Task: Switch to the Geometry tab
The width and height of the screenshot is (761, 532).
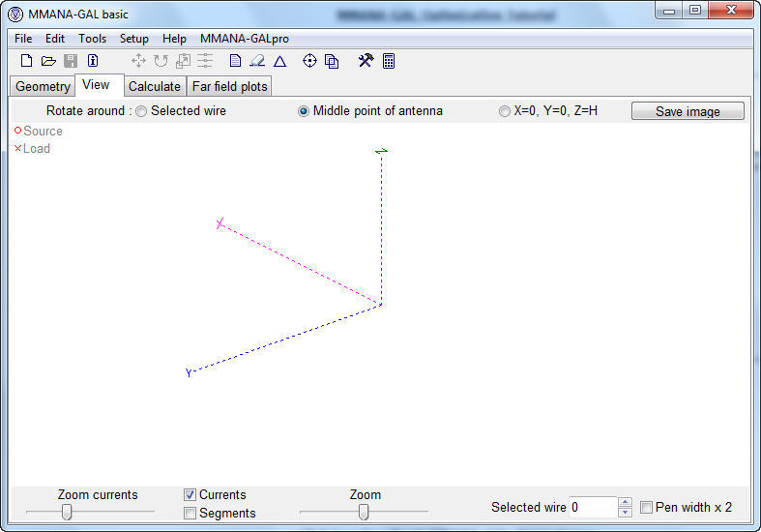Action: coord(43,86)
